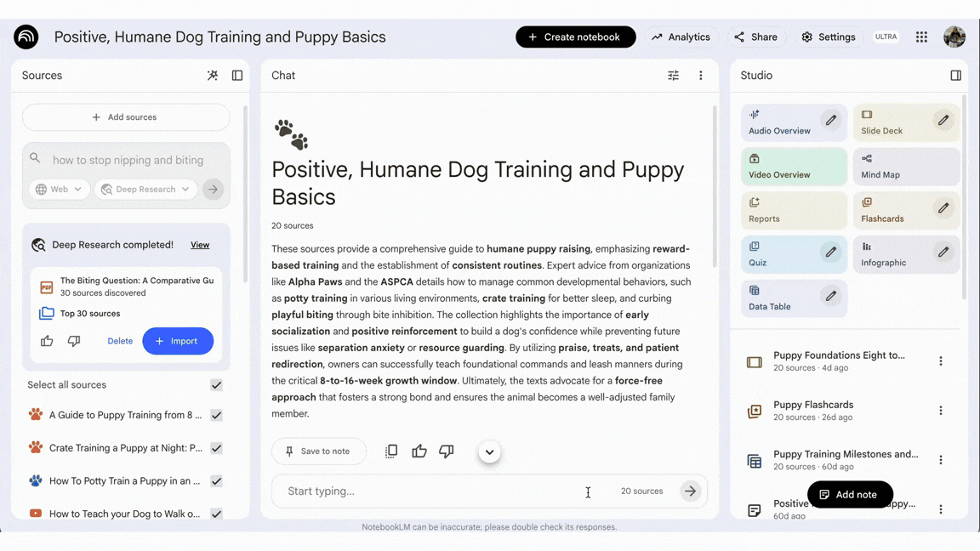980x551 pixels.
Task: Collapse the Sources panel
Action: 237,76
